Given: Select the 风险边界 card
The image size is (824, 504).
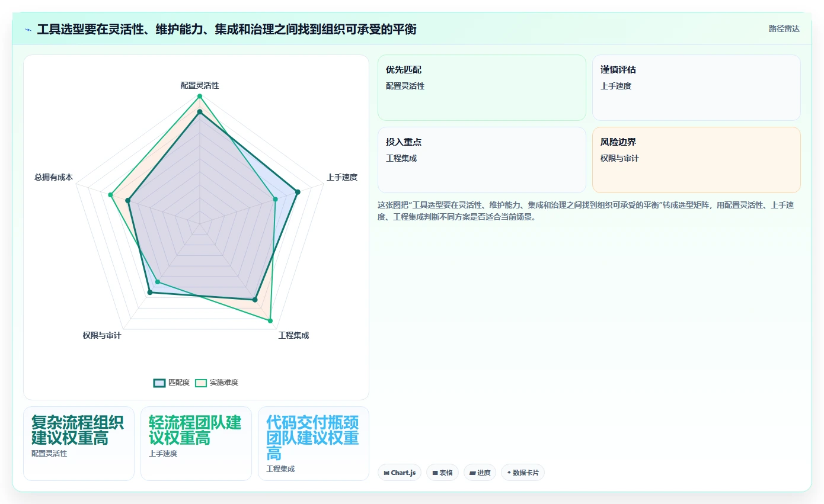Looking at the screenshot, I should tap(696, 160).
